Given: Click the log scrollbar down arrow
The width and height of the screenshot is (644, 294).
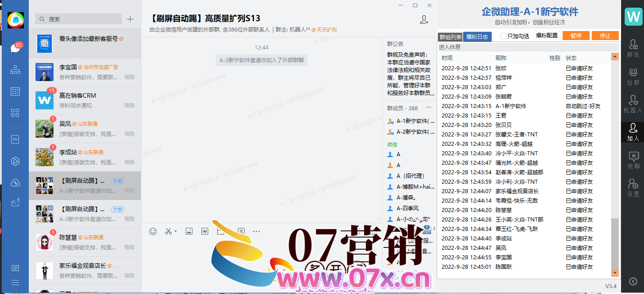Looking at the screenshot, I should tap(615, 273).
